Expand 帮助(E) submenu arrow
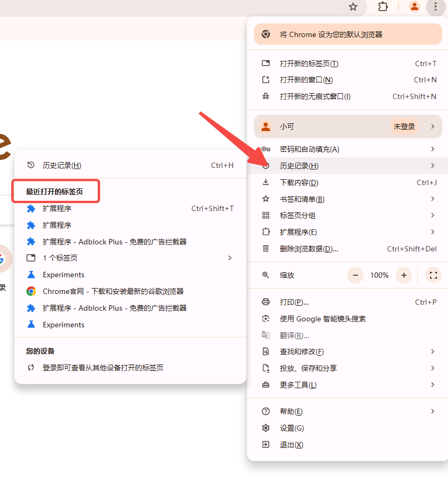 [432, 411]
